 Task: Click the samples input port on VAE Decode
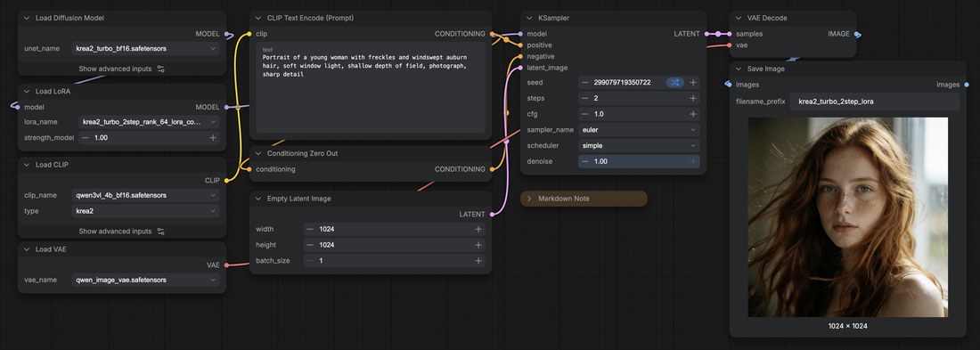coord(730,34)
